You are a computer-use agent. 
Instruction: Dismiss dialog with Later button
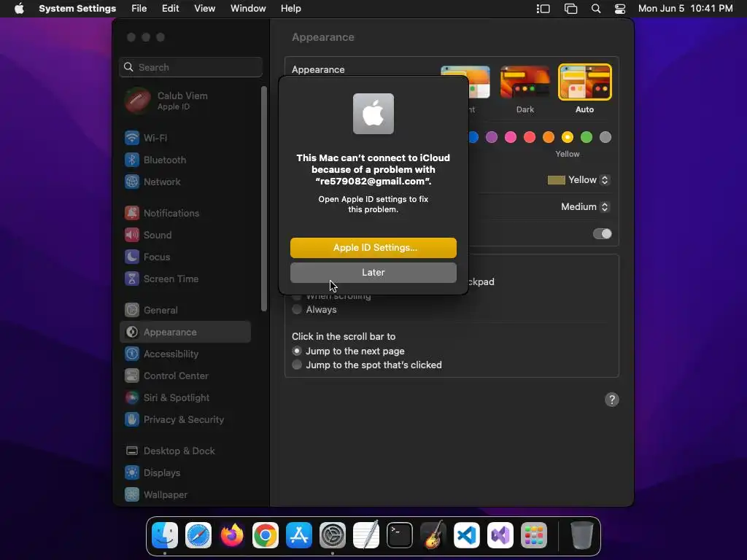point(373,273)
